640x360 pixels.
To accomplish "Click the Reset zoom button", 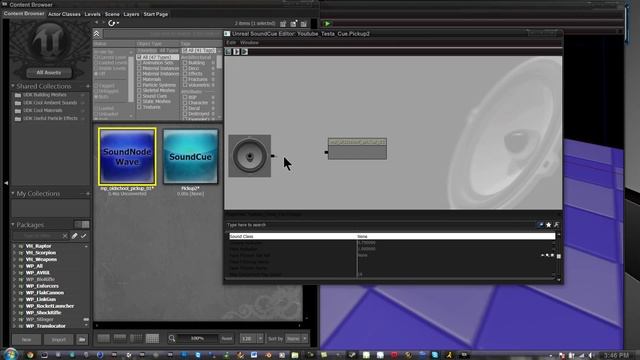I will (x=227, y=338).
